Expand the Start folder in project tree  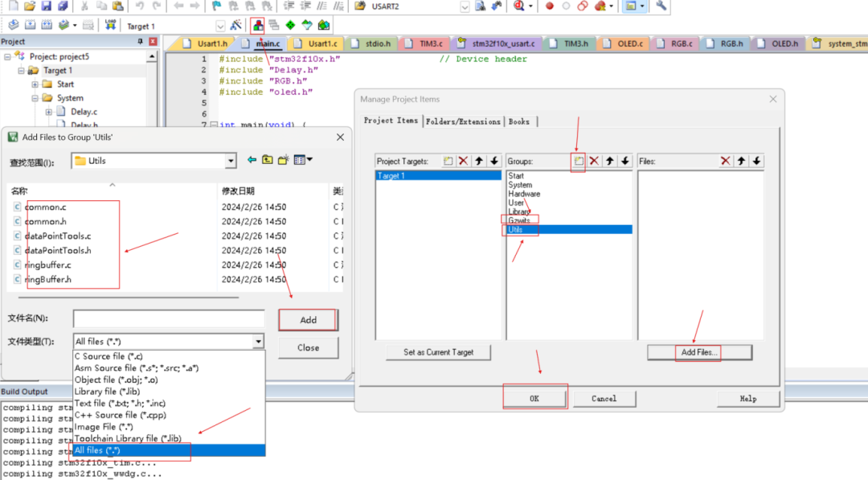tap(35, 84)
